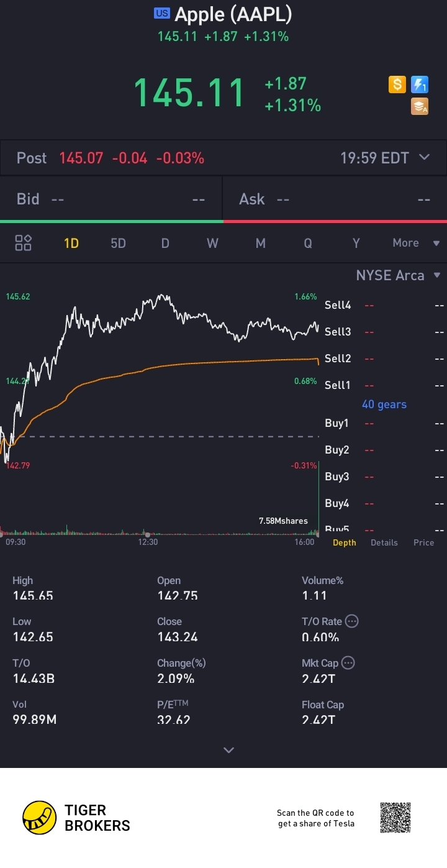Image resolution: width=447 pixels, height=868 pixels.
Task: Tap the Buy4 order book row
Action: [x=385, y=503]
